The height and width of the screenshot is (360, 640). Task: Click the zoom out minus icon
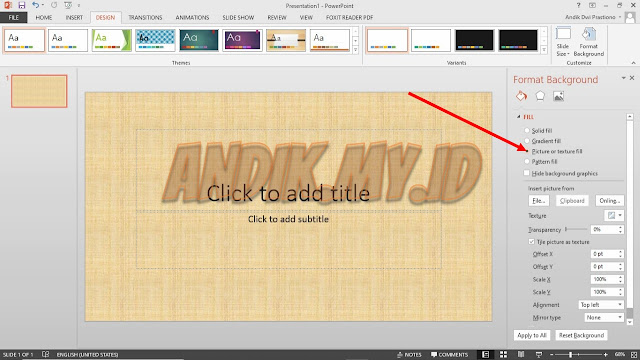coord(552,355)
